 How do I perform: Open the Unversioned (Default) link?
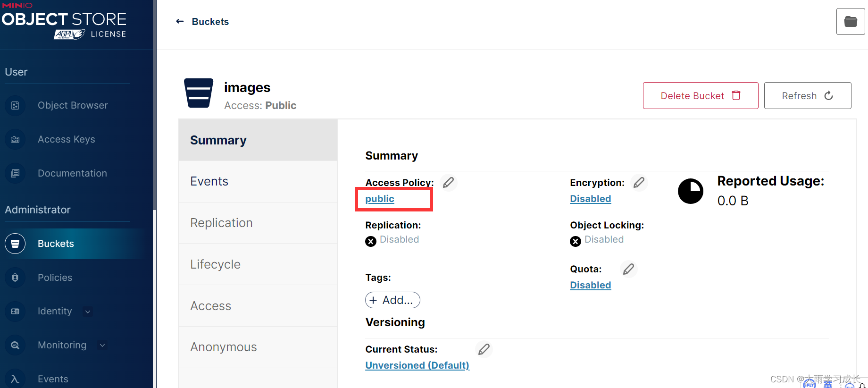coord(417,365)
